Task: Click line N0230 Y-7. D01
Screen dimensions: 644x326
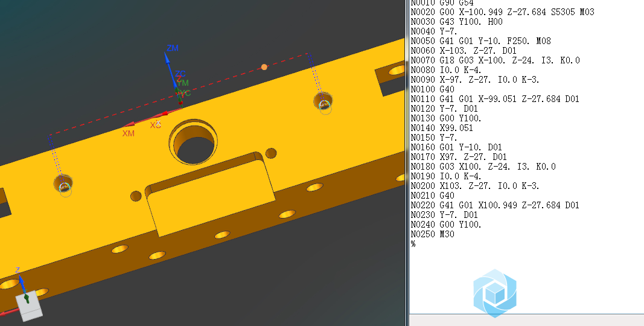Action: pyautogui.click(x=444, y=215)
